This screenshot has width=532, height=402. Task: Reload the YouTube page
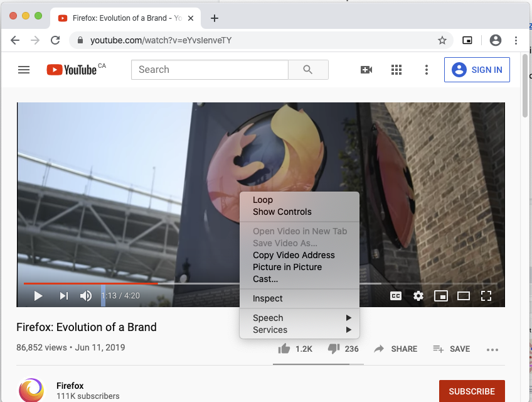click(55, 40)
